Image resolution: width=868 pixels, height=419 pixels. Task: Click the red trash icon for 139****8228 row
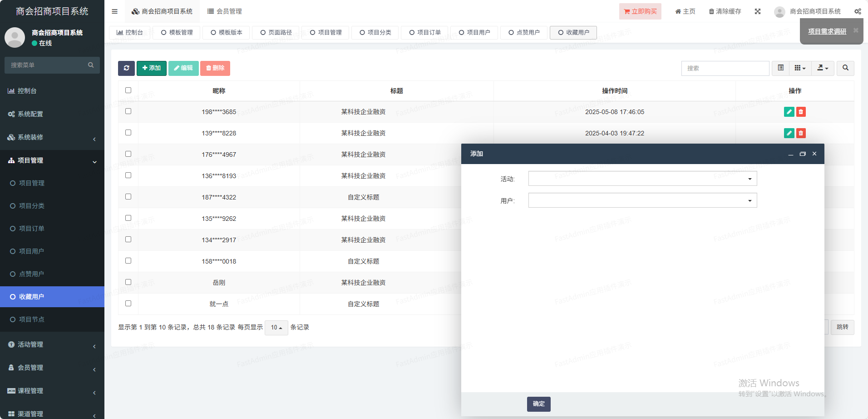click(801, 133)
